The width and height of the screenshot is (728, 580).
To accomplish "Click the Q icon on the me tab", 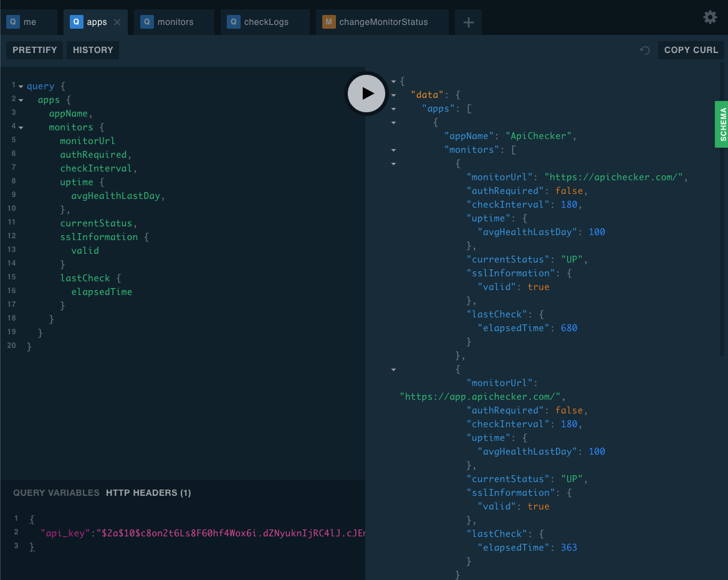I will tap(13, 22).
